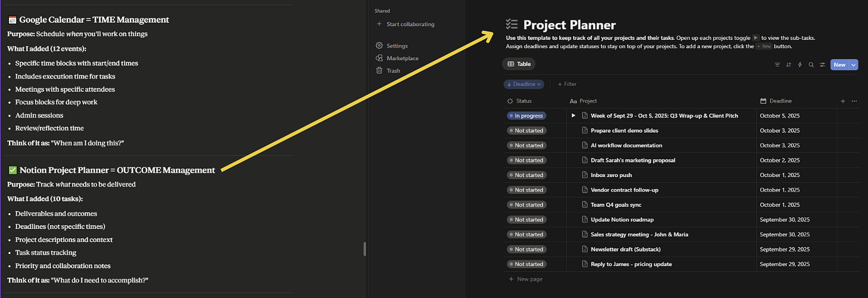The image size is (868, 298).
Task: Open the three-dot column options menu
Action: (854, 101)
